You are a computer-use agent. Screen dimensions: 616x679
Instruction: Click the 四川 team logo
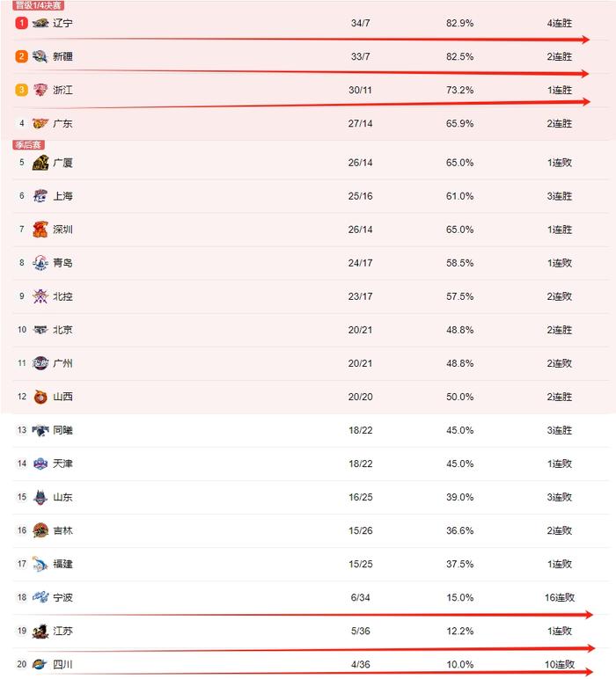tap(40, 664)
